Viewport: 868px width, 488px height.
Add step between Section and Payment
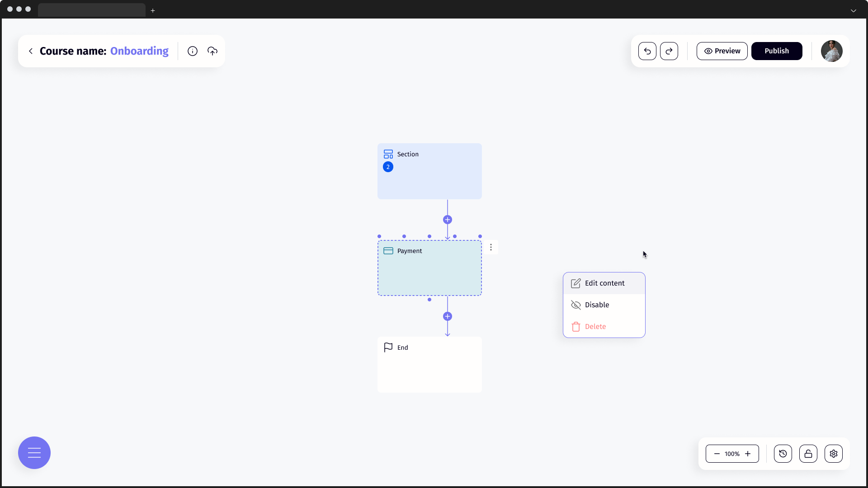(x=448, y=220)
